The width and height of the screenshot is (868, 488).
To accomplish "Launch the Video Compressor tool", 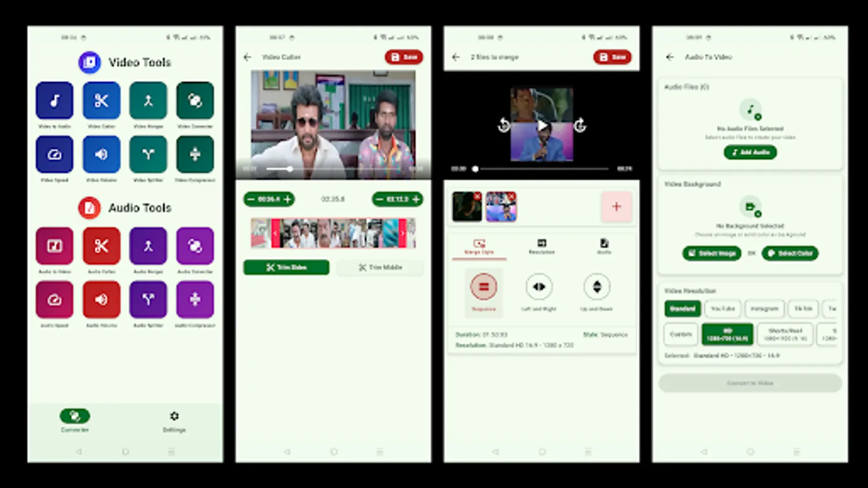I will tap(195, 155).
